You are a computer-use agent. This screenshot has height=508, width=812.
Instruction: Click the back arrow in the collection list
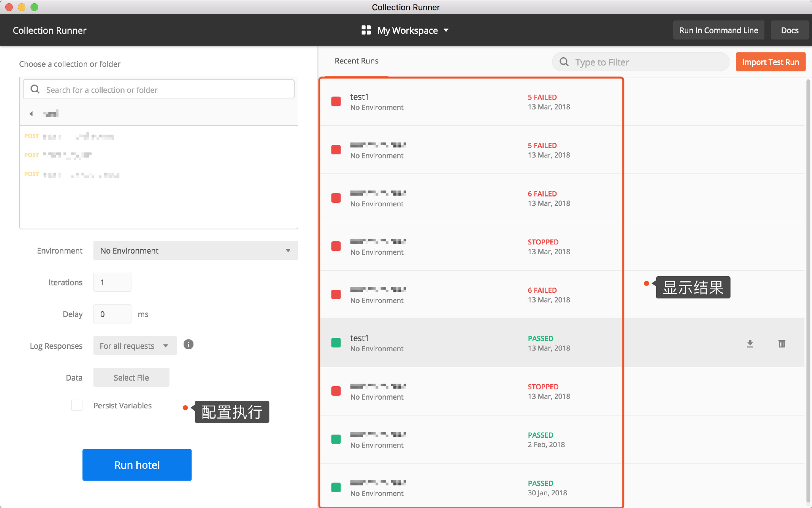click(31, 114)
